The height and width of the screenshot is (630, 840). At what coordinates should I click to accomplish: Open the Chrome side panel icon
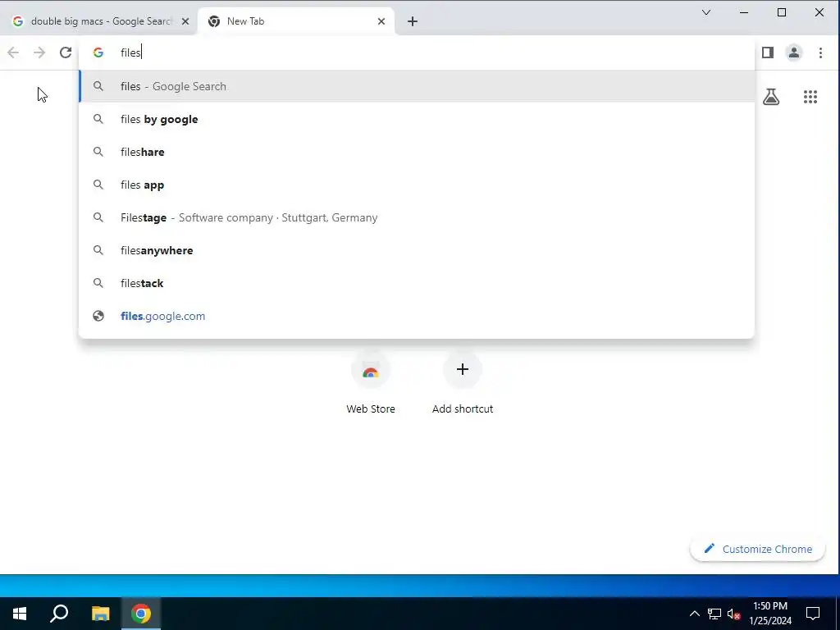tap(768, 52)
